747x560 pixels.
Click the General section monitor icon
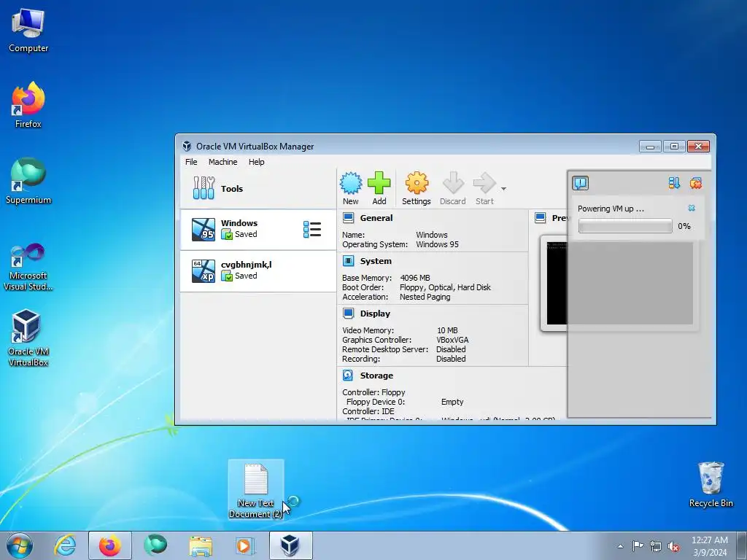pos(348,218)
